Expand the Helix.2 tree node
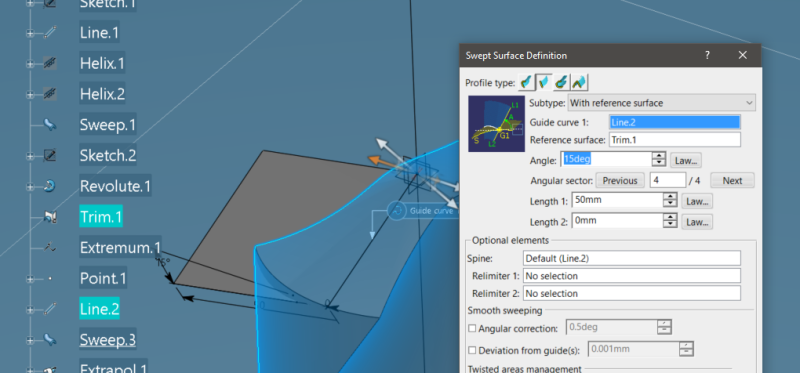This screenshot has width=800, height=373. click(x=30, y=94)
